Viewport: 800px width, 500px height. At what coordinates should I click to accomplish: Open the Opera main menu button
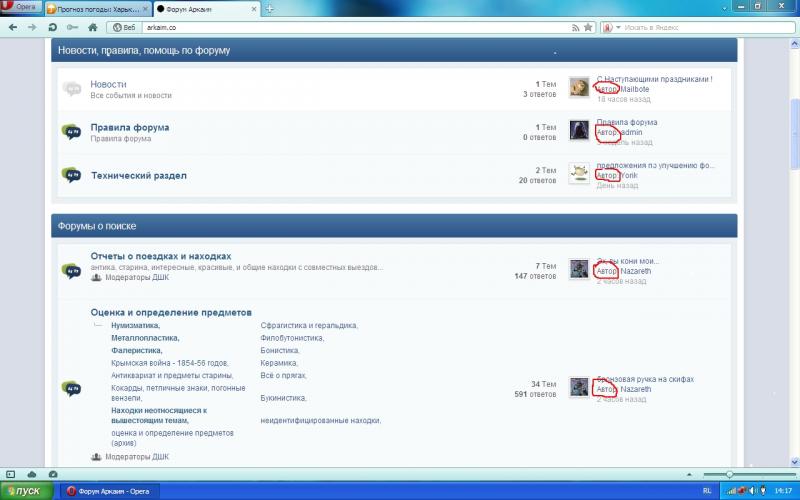point(21,7)
